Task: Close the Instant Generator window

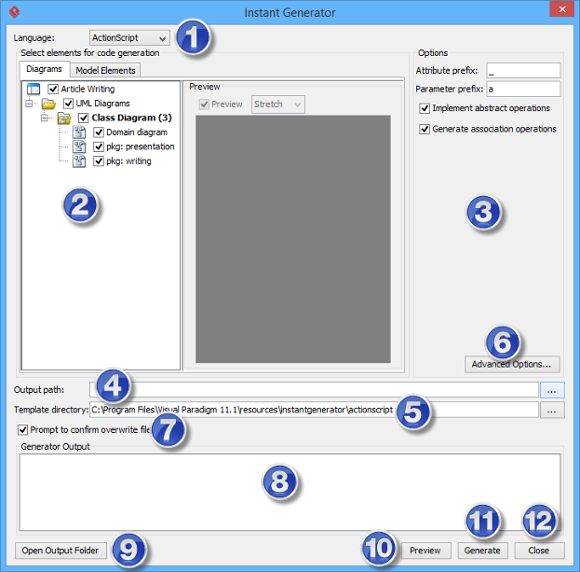Action: click(562, 9)
